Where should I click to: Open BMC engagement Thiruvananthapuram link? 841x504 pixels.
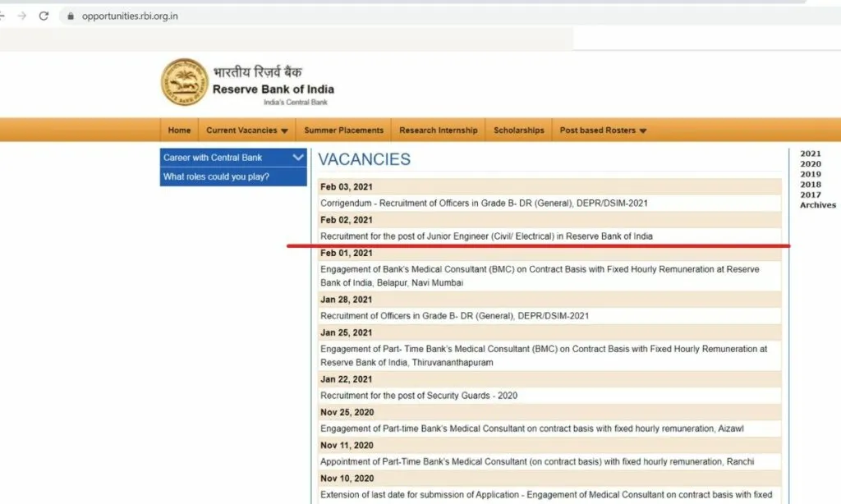tap(544, 355)
